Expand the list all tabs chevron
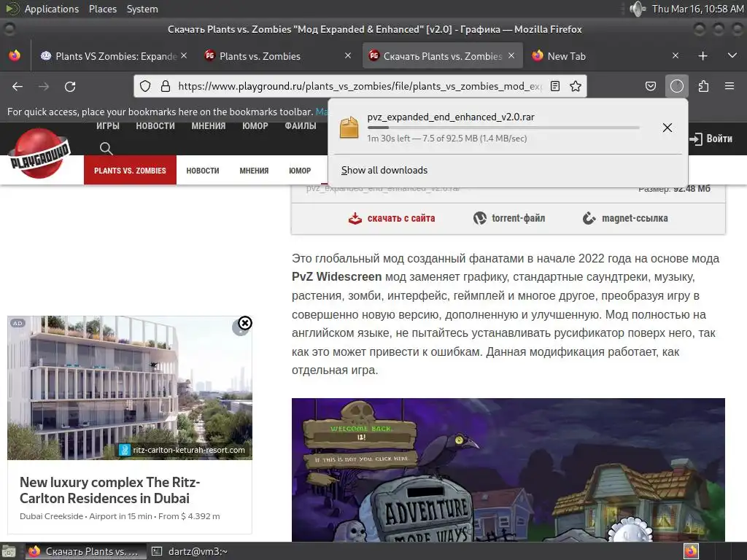The image size is (747, 560). [732, 55]
